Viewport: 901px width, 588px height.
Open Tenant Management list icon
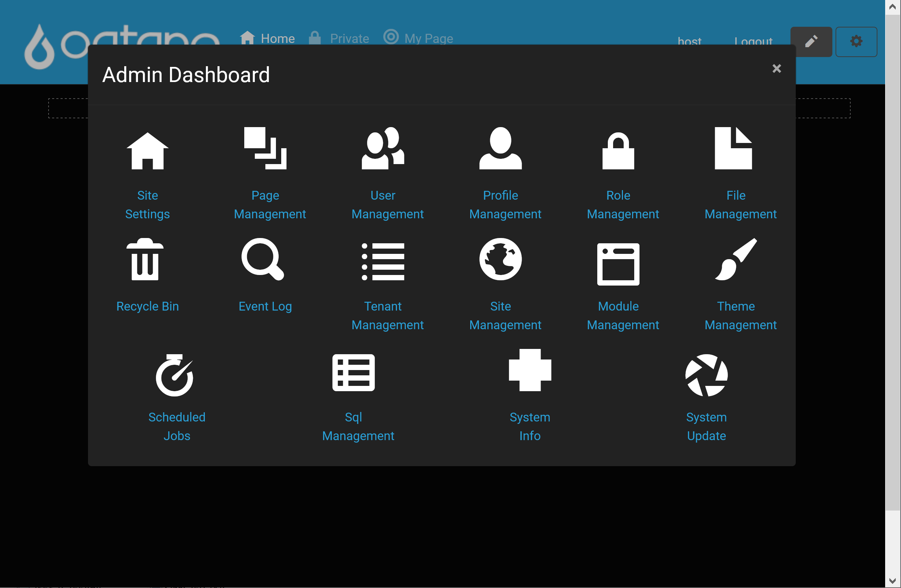click(383, 261)
